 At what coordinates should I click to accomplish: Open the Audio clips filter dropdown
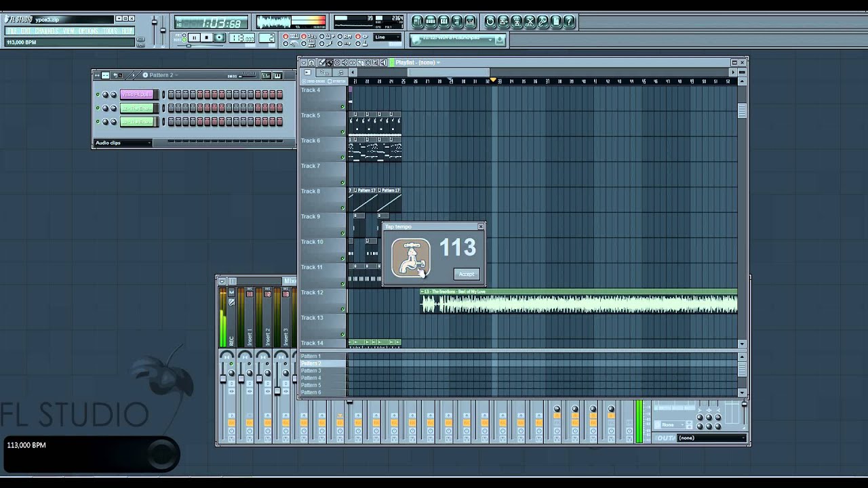coord(123,143)
